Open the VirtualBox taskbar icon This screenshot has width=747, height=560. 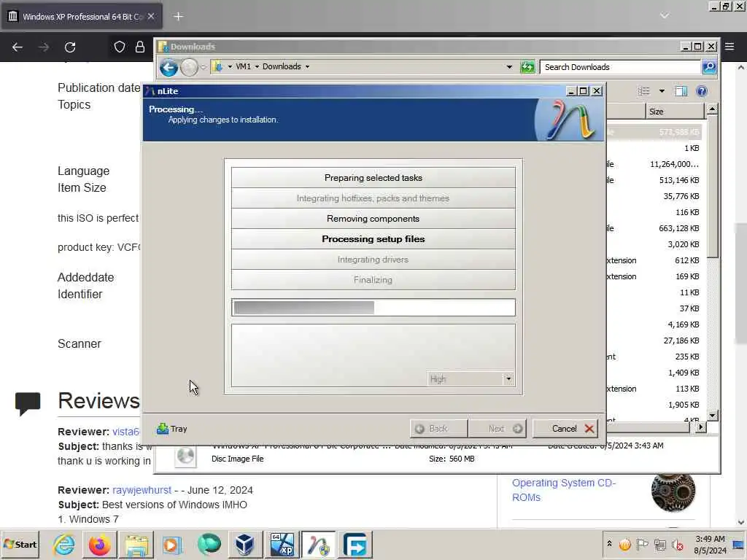tap(245, 545)
